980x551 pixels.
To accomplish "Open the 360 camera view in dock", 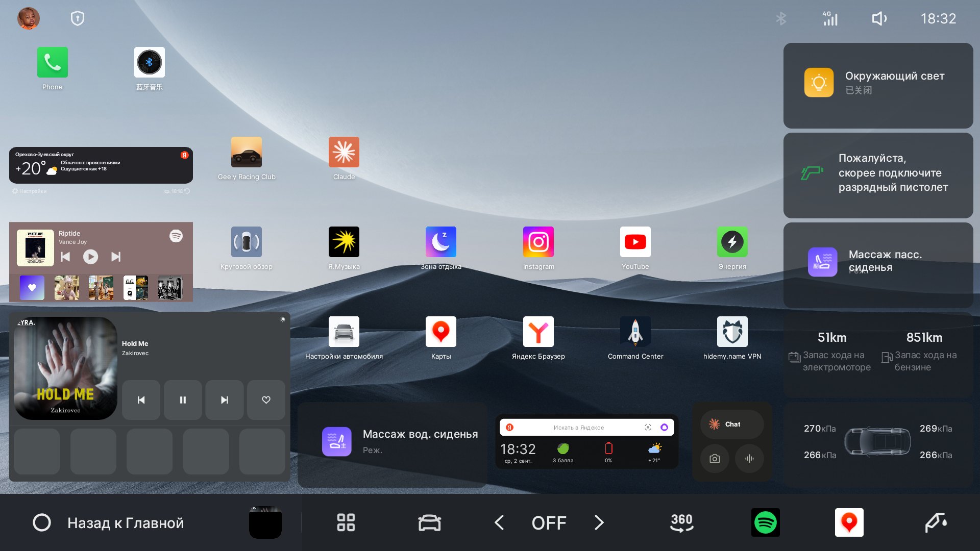I will coord(682,522).
